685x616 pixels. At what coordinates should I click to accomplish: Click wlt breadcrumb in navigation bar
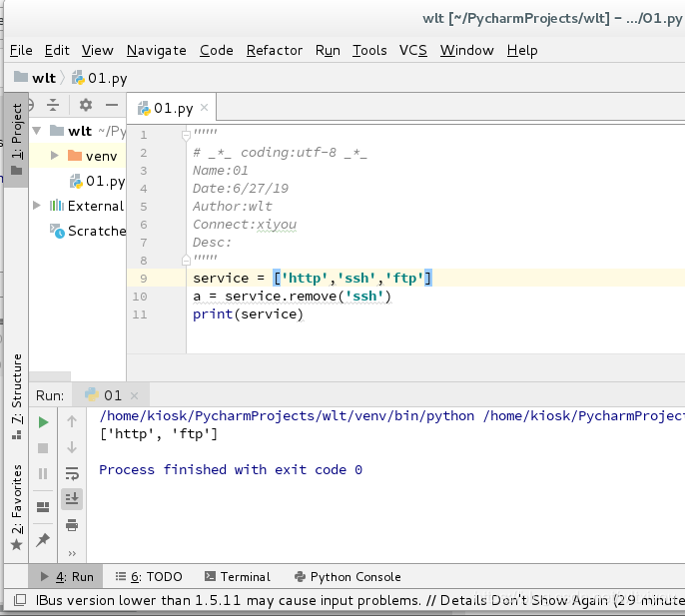pyautogui.click(x=35, y=78)
